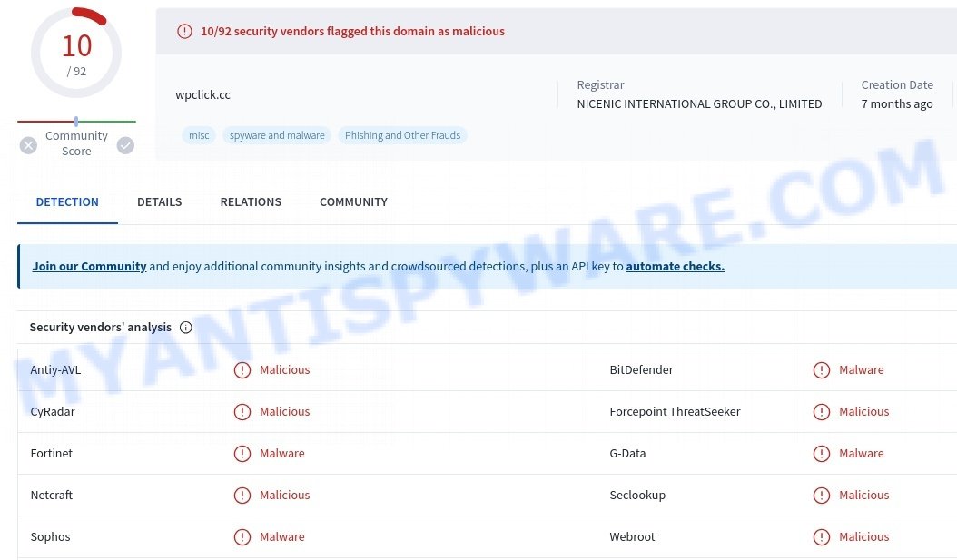Open the DETECTION tab
This screenshot has height=560, width=957.
(67, 201)
